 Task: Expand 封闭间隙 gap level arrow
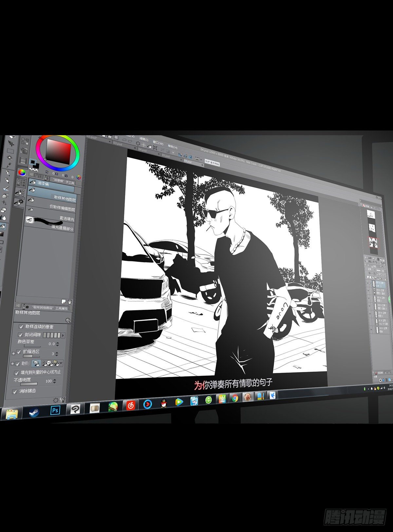tap(63, 335)
